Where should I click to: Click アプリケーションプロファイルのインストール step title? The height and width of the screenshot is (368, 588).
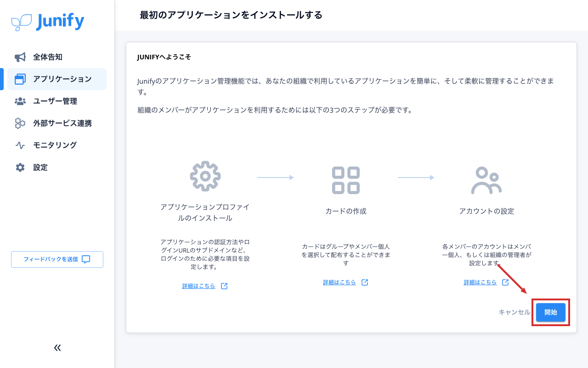coord(205,213)
